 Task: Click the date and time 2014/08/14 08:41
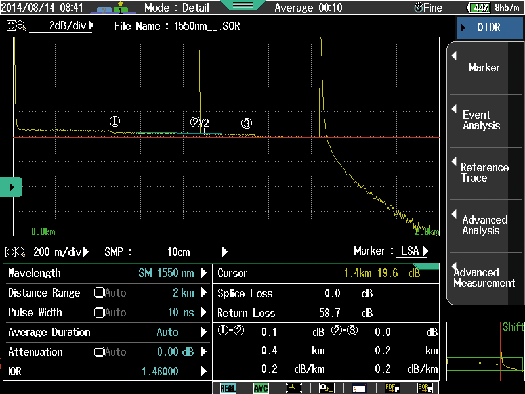(42, 7)
